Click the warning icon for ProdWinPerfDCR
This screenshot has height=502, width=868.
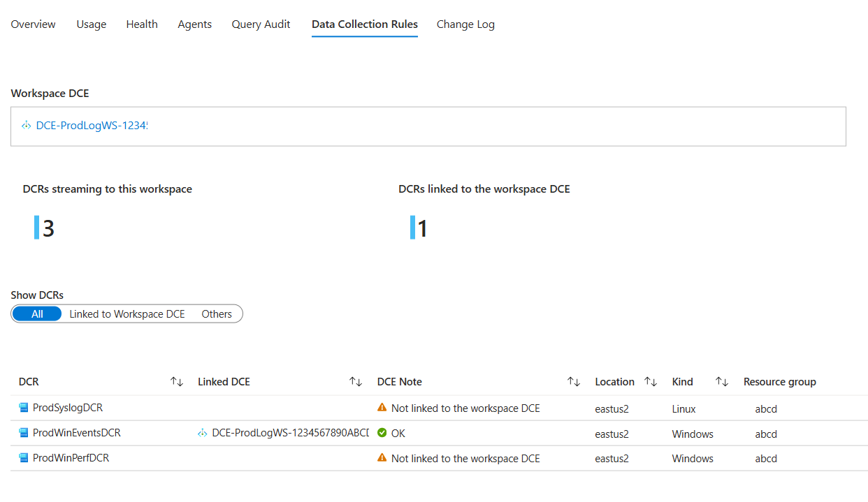coord(382,458)
